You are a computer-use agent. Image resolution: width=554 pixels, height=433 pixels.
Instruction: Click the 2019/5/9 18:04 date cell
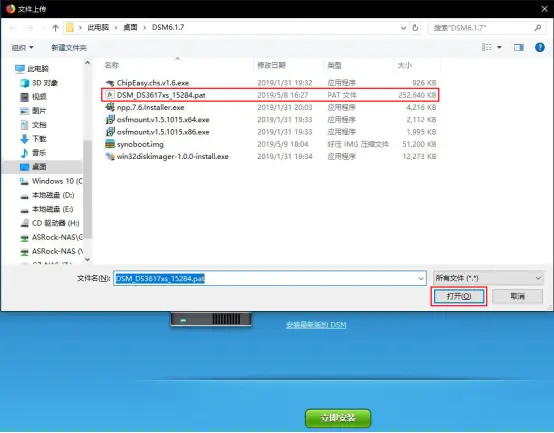tap(283, 144)
